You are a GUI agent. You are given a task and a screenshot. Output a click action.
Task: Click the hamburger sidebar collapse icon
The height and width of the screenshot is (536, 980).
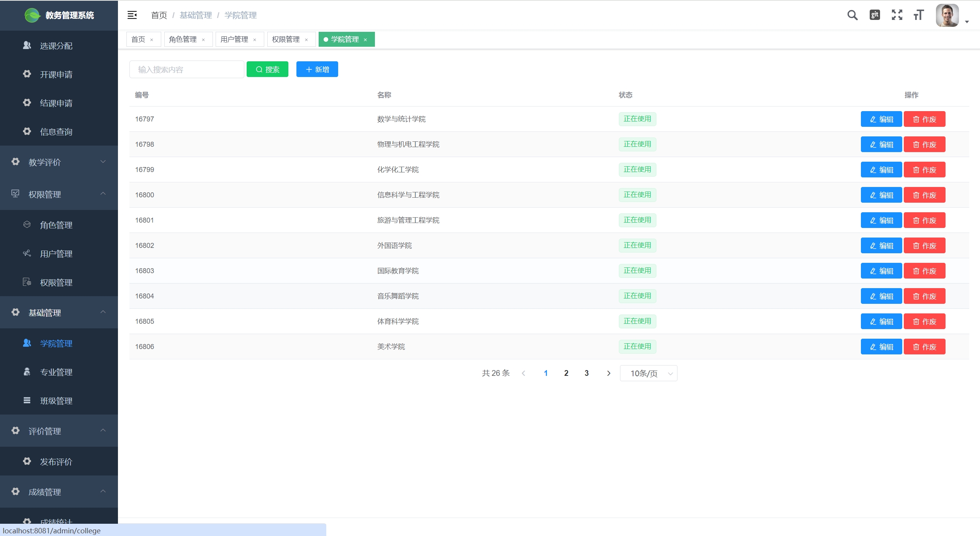(x=132, y=15)
